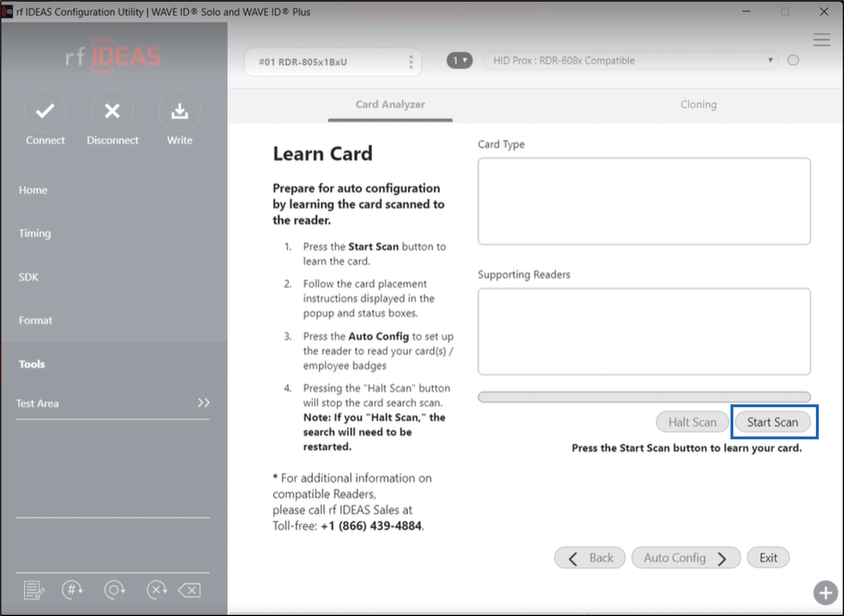This screenshot has width=844, height=616.
Task: Click the circular-arrow X icon in the sidebar
Action: 157,589
